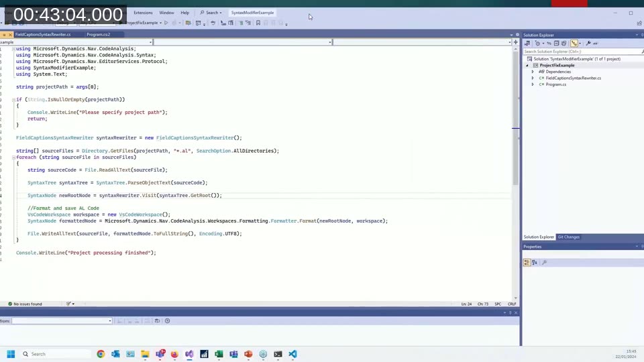Click toggle word wrap icon in Output toolbar

click(x=157, y=321)
